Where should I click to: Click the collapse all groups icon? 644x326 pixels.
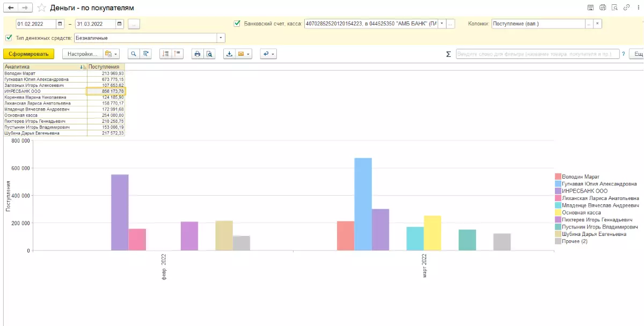178,54
